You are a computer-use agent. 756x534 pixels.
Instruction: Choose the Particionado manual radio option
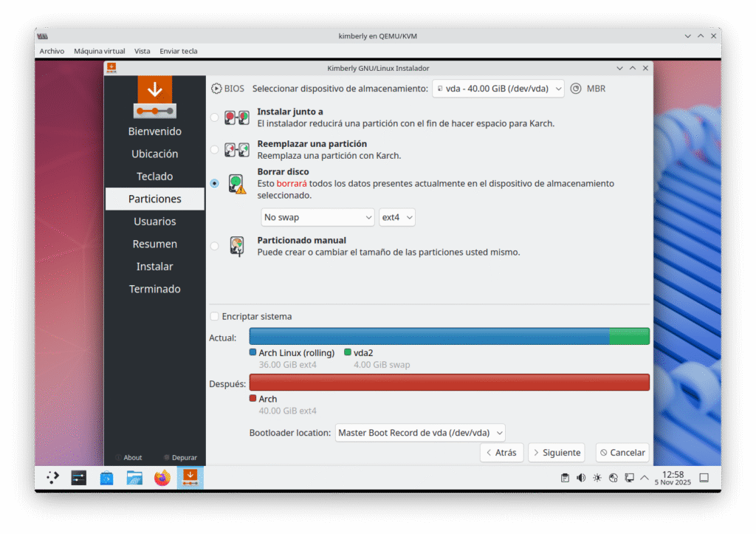coord(215,246)
